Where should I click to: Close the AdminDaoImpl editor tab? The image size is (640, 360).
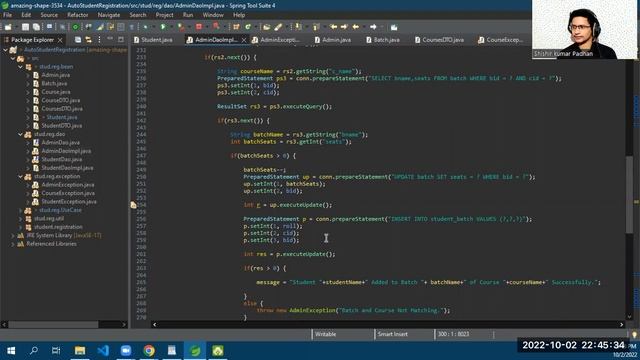tap(244, 40)
